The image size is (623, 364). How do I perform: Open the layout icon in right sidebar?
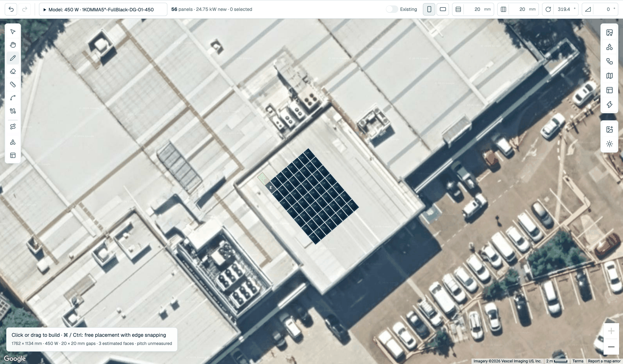click(610, 90)
